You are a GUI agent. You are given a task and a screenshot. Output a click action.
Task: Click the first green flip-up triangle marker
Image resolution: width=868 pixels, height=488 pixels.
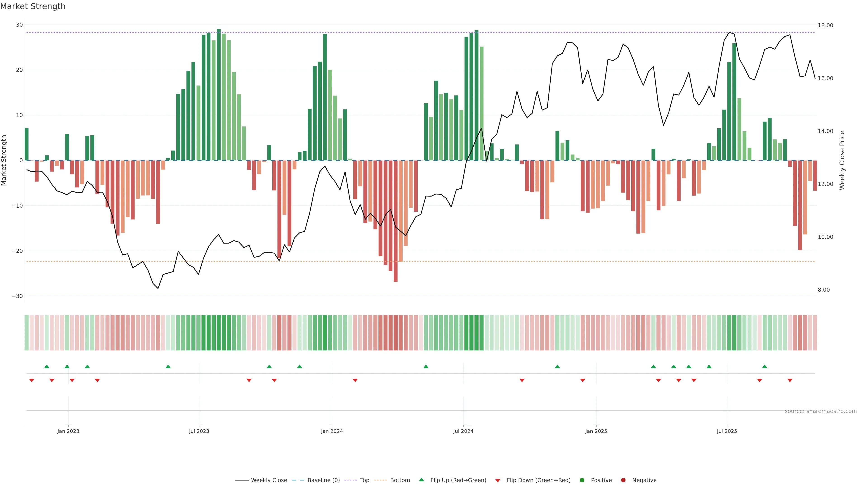click(x=47, y=366)
